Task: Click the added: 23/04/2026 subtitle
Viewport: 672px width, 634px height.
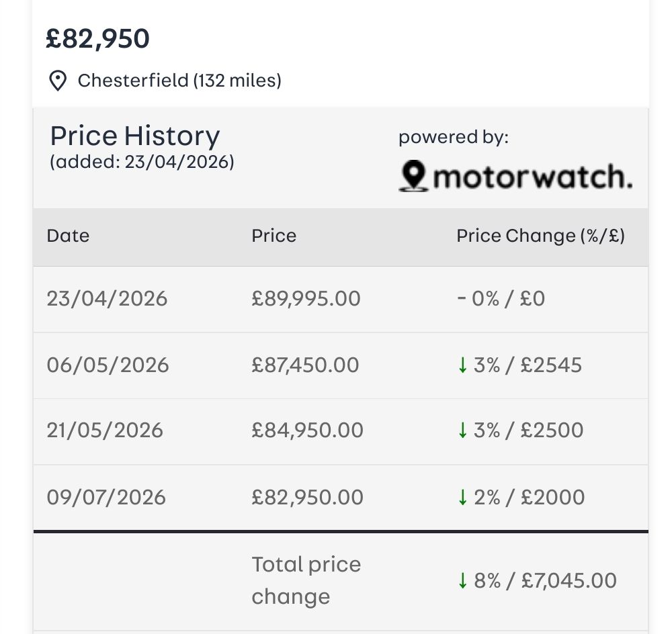Action: pos(142,162)
